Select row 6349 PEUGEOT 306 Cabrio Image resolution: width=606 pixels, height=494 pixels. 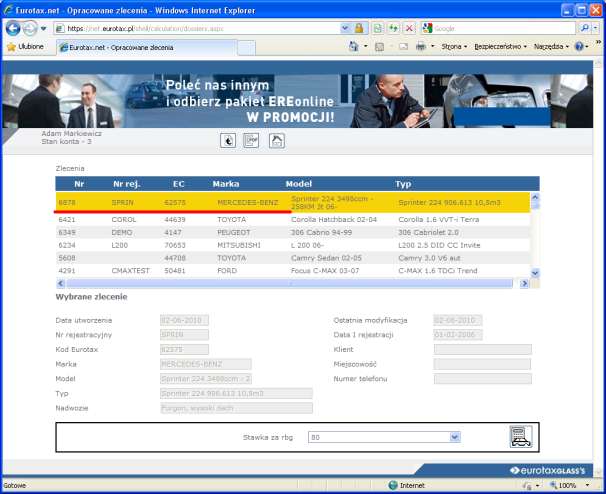point(293,232)
